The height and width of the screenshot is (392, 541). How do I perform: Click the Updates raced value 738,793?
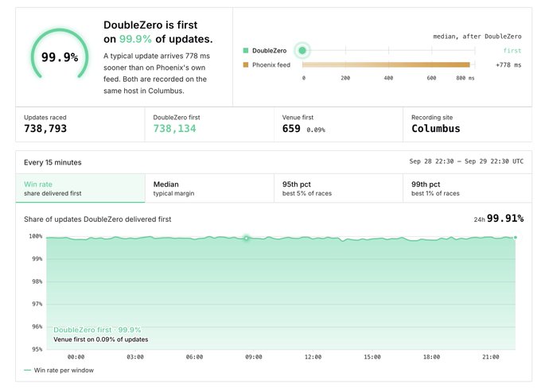(x=45, y=129)
